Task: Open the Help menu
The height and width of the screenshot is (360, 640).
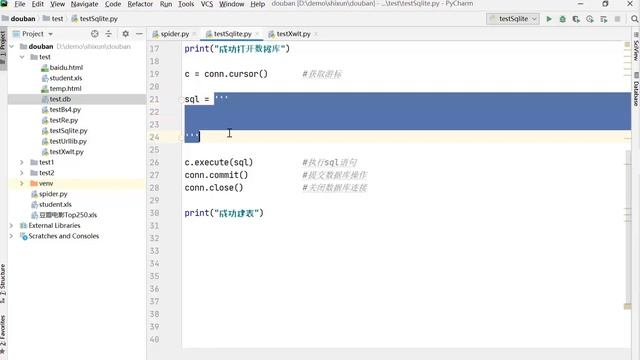Action: coord(258,4)
